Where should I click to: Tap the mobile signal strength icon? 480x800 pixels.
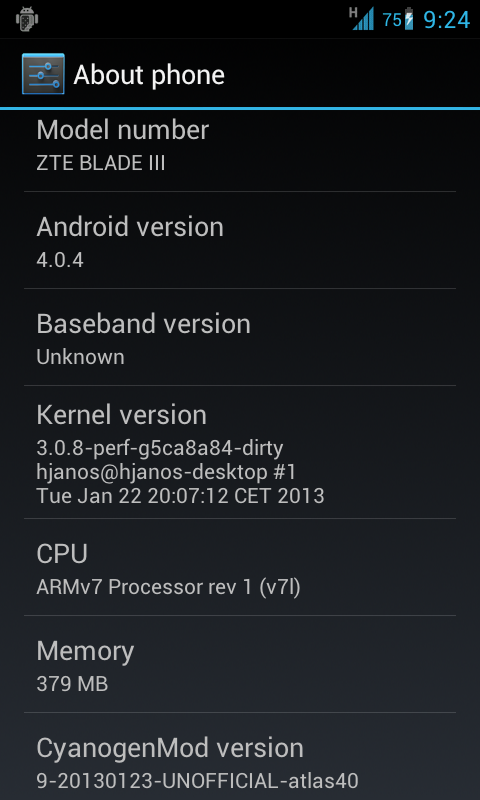[x=364, y=19]
